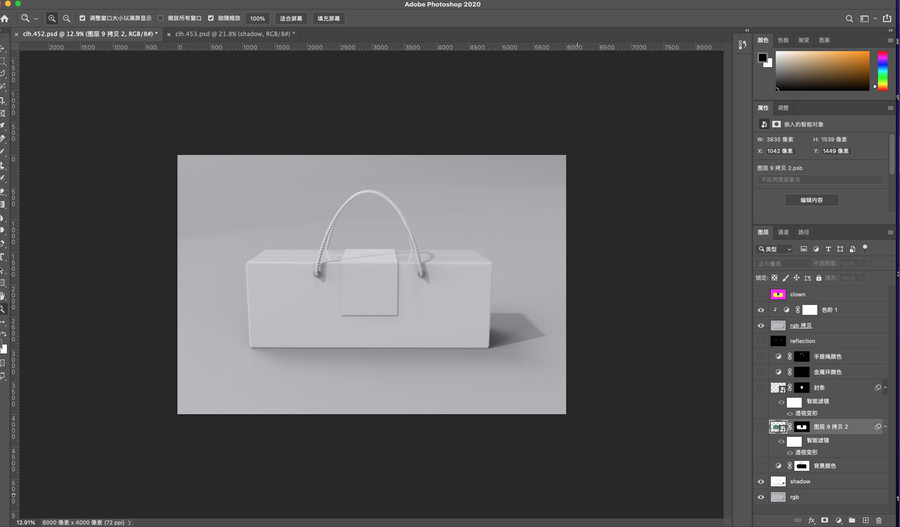This screenshot has width=900, height=527.
Task: Expand the collapsed panels arrow
Action: 747,30
